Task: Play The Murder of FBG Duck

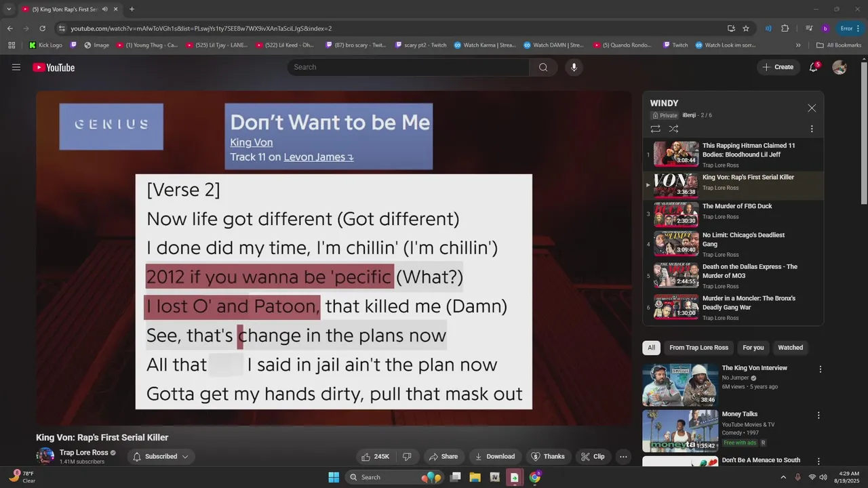Action: point(733,213)
